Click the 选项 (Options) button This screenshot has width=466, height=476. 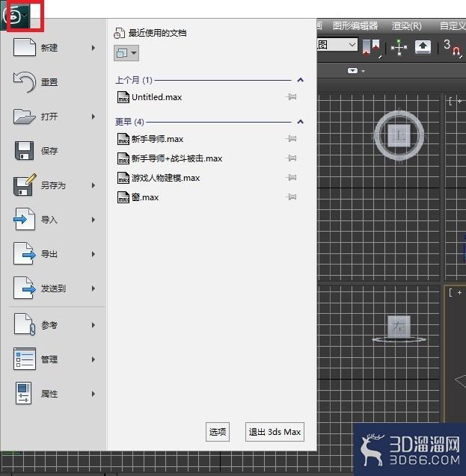coord(218,432)
